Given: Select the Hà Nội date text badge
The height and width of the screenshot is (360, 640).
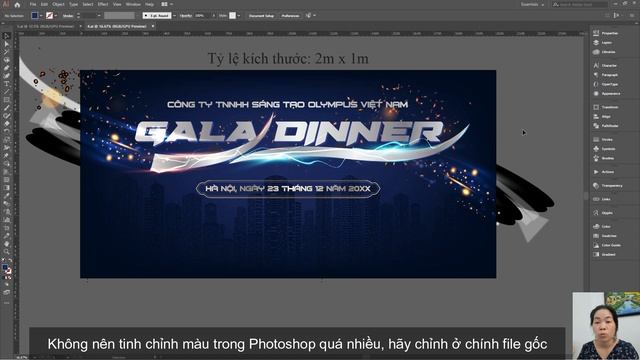Looking at the screenshot, I should pyautogui.click(x=288, y=189).
